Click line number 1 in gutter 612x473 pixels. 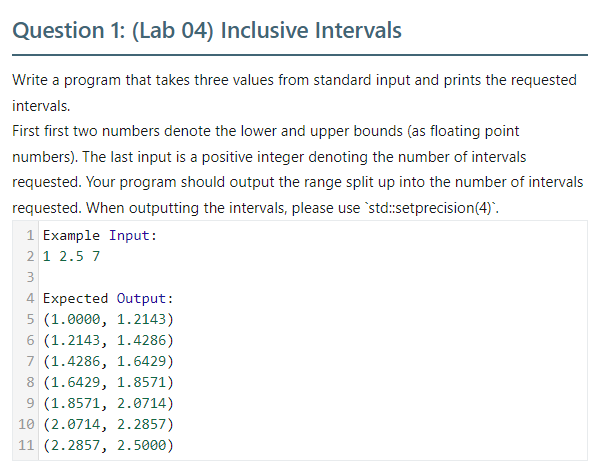(x=30, y=235)
